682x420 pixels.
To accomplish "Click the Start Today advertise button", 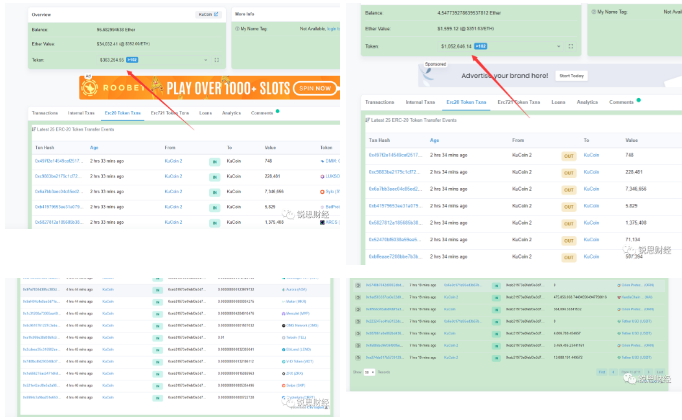I will 571,76.
